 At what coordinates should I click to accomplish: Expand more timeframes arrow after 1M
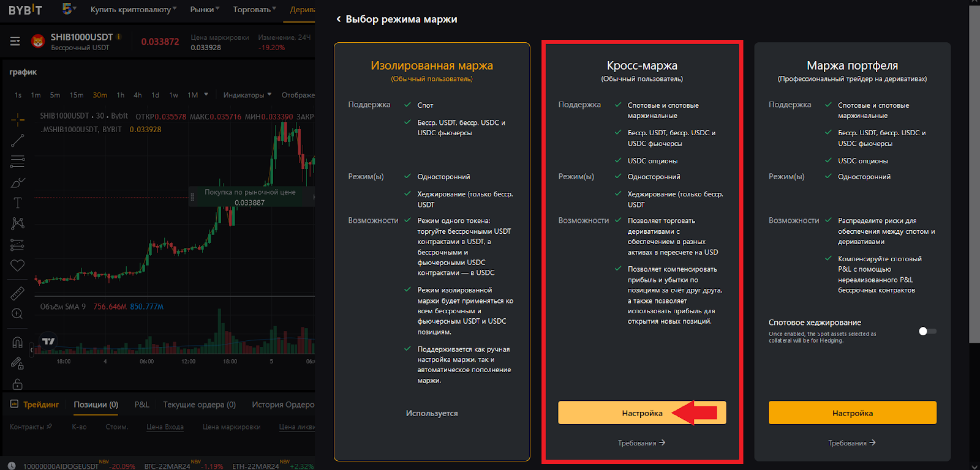point(206,94)
